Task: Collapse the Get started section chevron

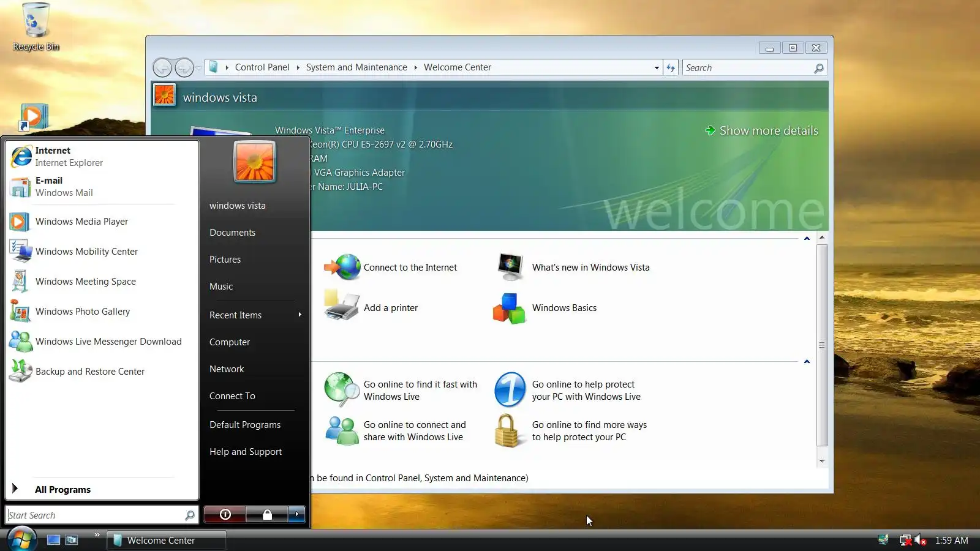Action: [x=807, y=238]
